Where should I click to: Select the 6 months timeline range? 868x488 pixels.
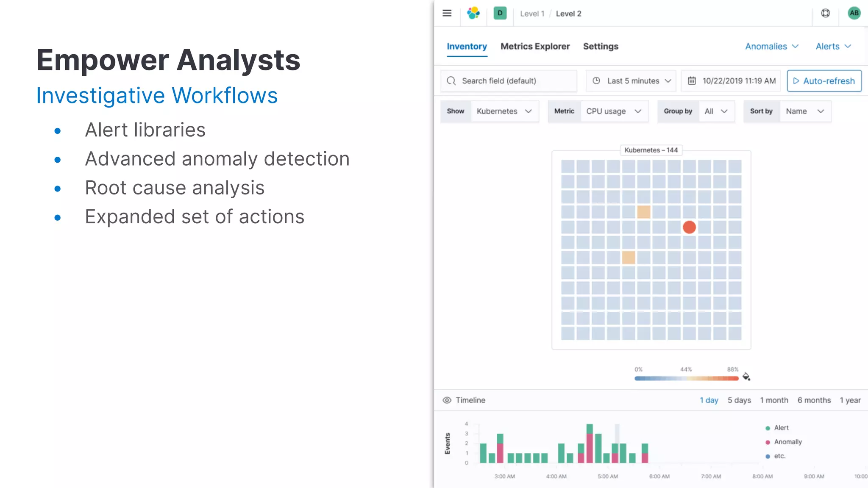tap(814, 400)
